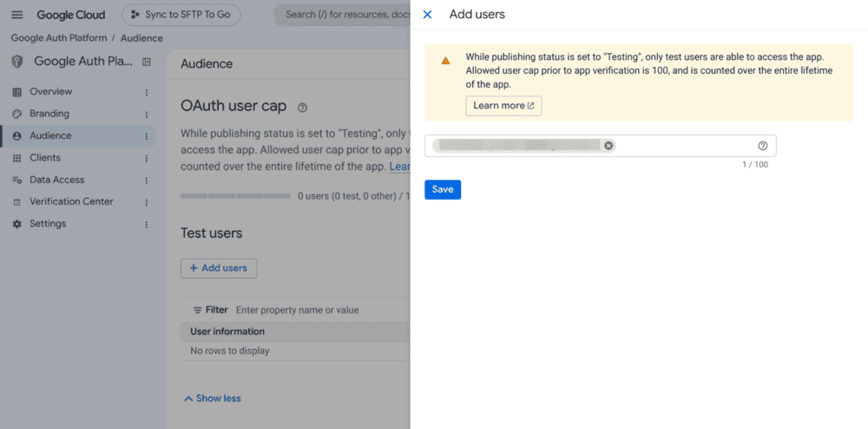The height and width of the screenshot is (429, 868).
Task: Open the Branding menu item
Action: [49, 114]
